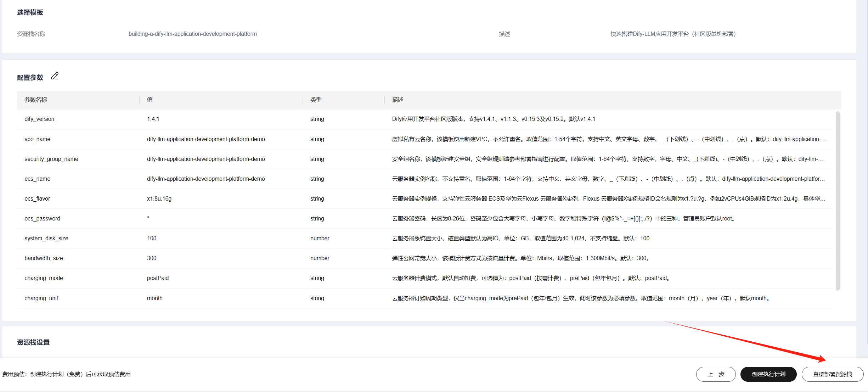The width and height of the screenshot is (868, 392).
Task: Click the 上一步 button
Action: tap(715, 374)
